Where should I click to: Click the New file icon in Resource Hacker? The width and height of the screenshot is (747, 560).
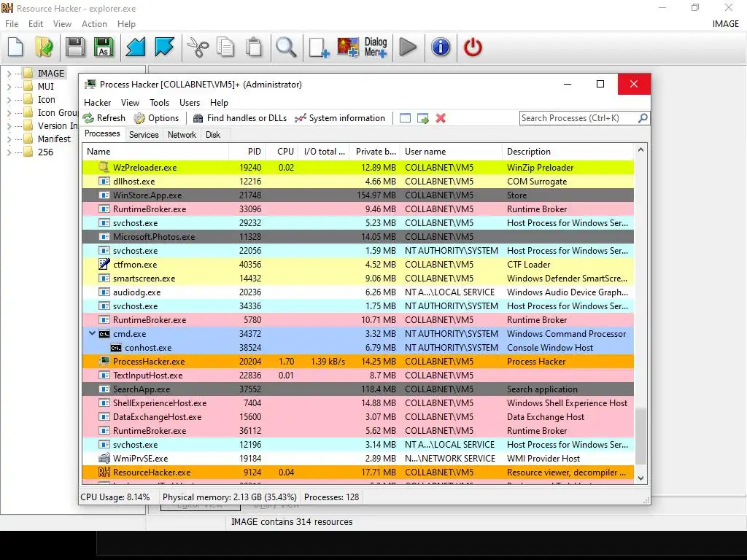[16, 47]
